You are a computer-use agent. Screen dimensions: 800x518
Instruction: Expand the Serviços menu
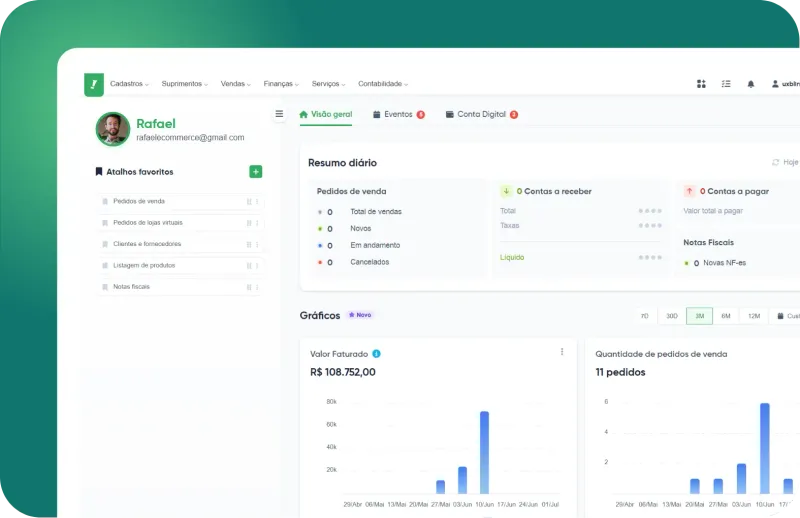[329, 84]
